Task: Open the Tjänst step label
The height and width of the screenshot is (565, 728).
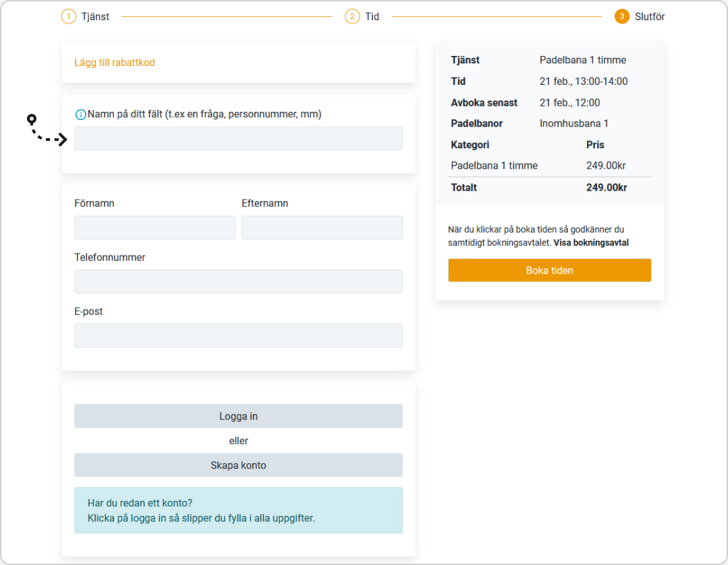Action: (95, 17)
